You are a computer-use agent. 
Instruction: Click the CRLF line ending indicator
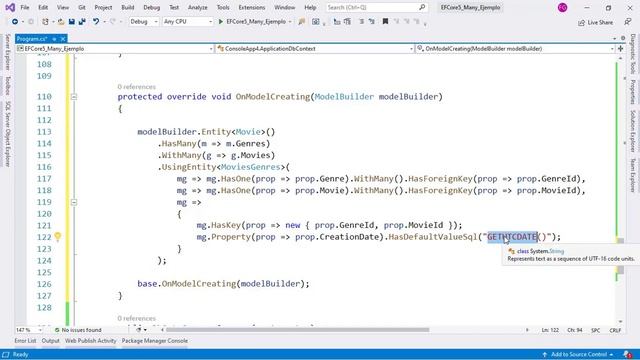pos(615,330)
